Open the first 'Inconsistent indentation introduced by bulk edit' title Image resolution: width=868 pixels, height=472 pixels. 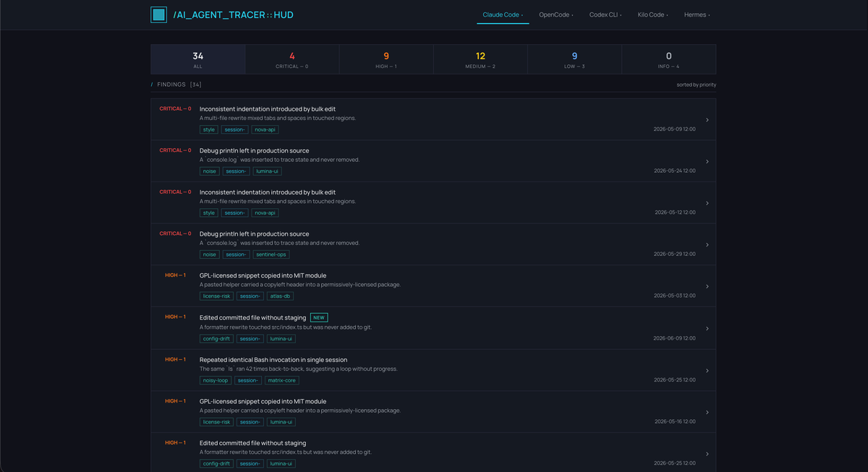click(x=268, y=109)
